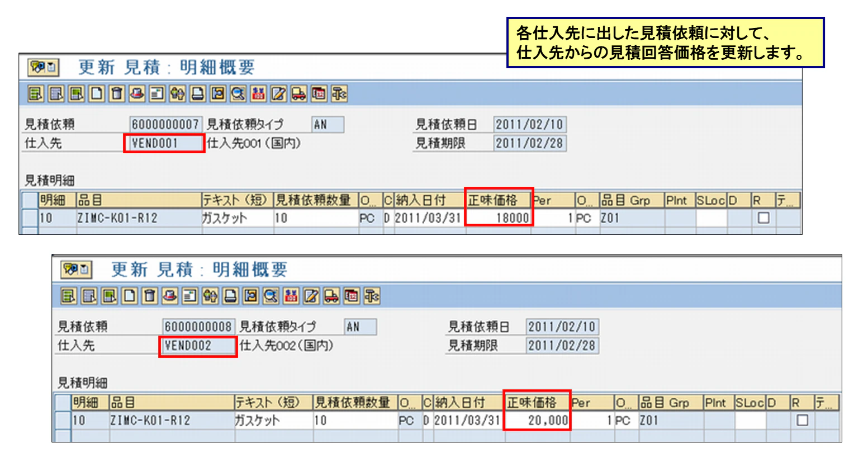Viewport: 868px width, 457px height.
Task: Open item conditions price icon in VEND002 window
Action: click(291, 296)
